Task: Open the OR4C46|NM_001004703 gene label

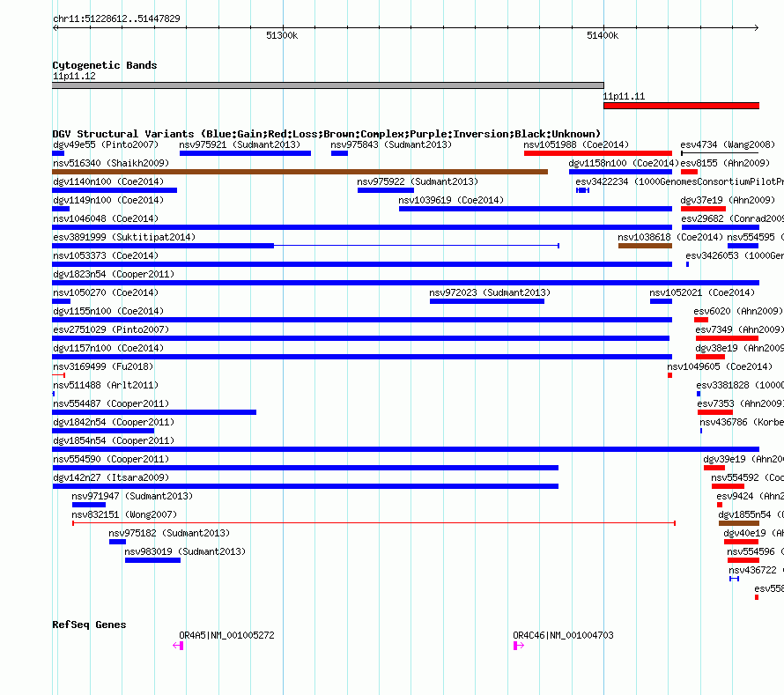Action: click(563, 635)
